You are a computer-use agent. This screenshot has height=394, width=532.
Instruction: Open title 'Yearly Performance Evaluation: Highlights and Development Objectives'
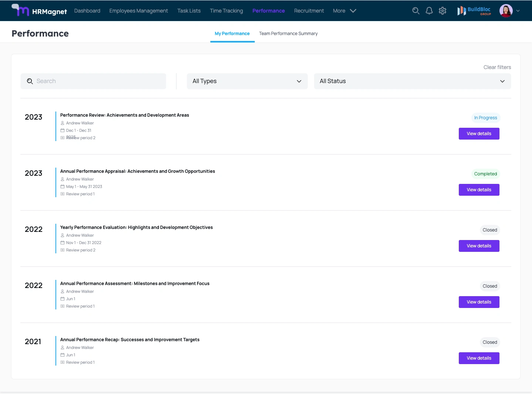click(136, 227)
